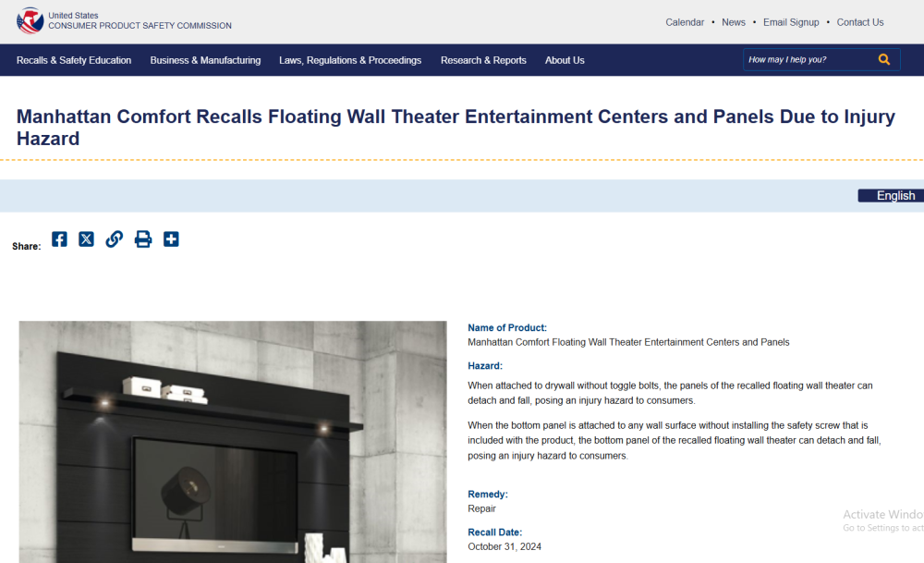Open the Calendar link
The width and height of the screenshot is (924, 563).
[685, 22]
